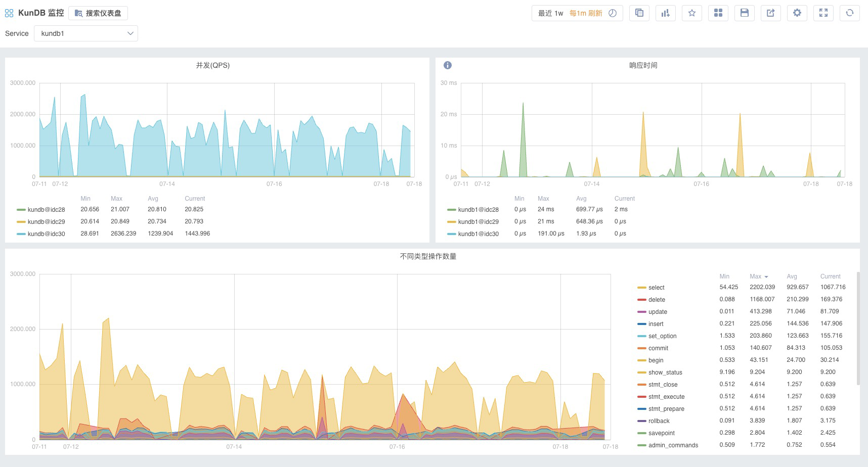Sort operations legend by Min column
This screenshot has width=868, height=467.
pos(724,276)
